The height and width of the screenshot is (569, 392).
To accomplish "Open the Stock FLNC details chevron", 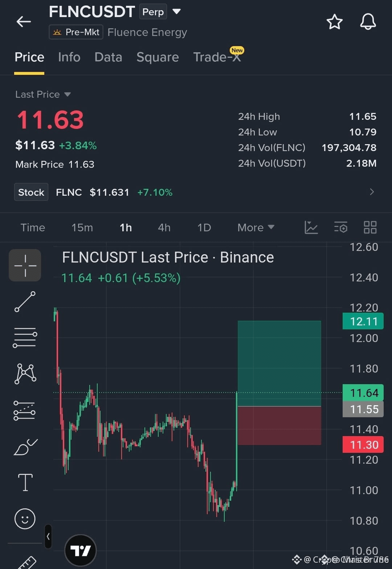I will 372,192.
